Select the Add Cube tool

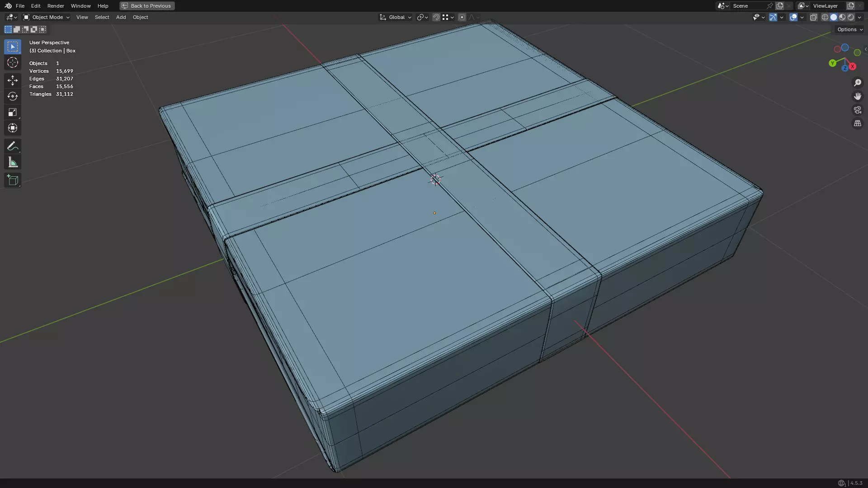(x=12, y=180)
